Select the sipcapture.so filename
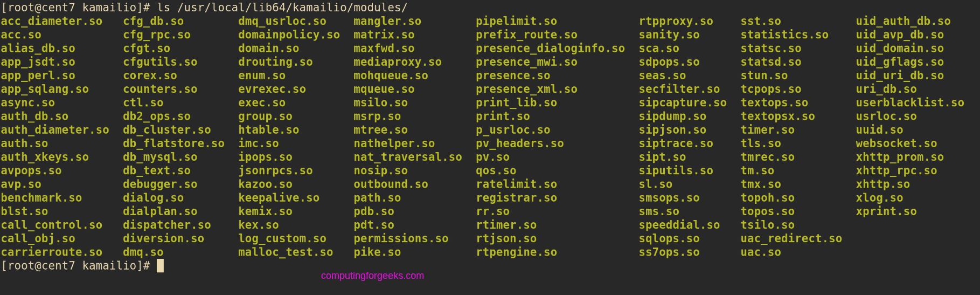The width and height of the screenshot is (980, 295). click(x=683, y=102)
